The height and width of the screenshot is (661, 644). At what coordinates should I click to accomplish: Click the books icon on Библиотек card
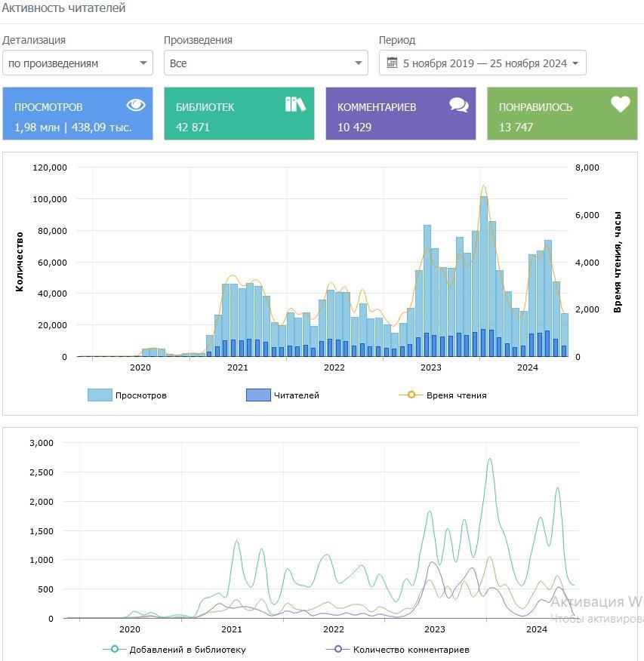point(295,104)
